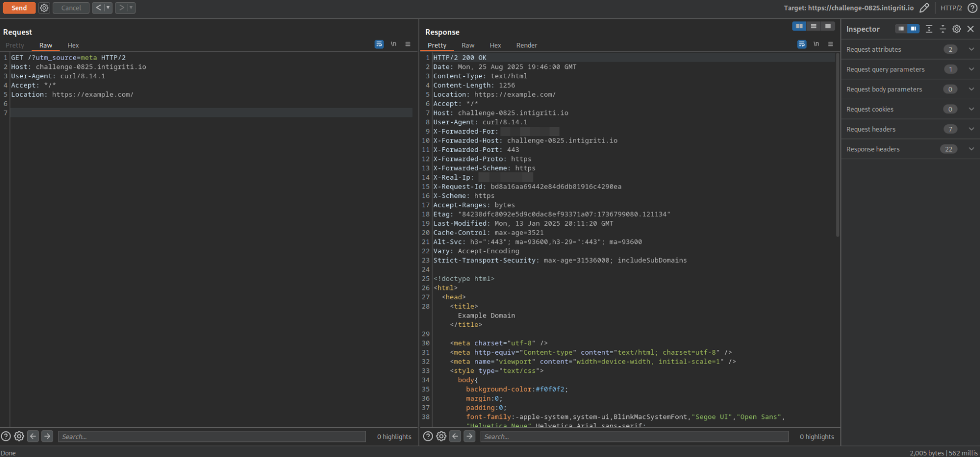Dock Inspector panel to the right
The height and width of the screenshot is (457, 980).
click(913, 29)
